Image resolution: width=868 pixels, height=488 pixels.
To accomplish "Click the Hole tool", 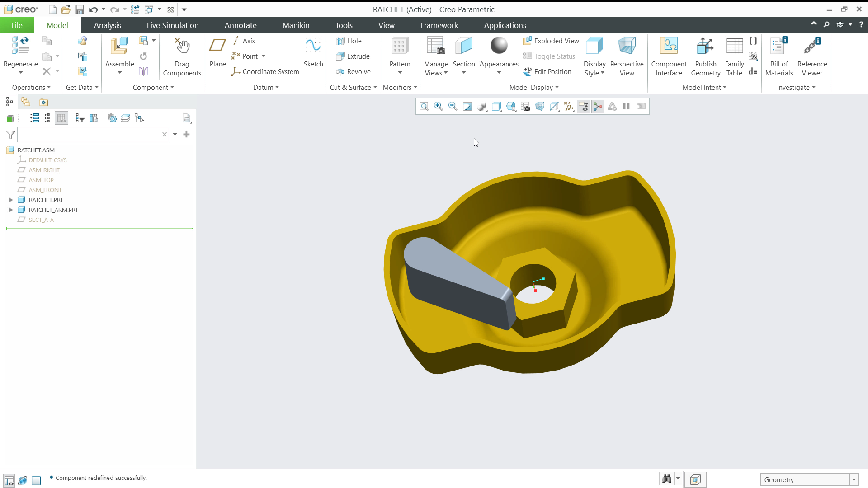I will [349, 41].
